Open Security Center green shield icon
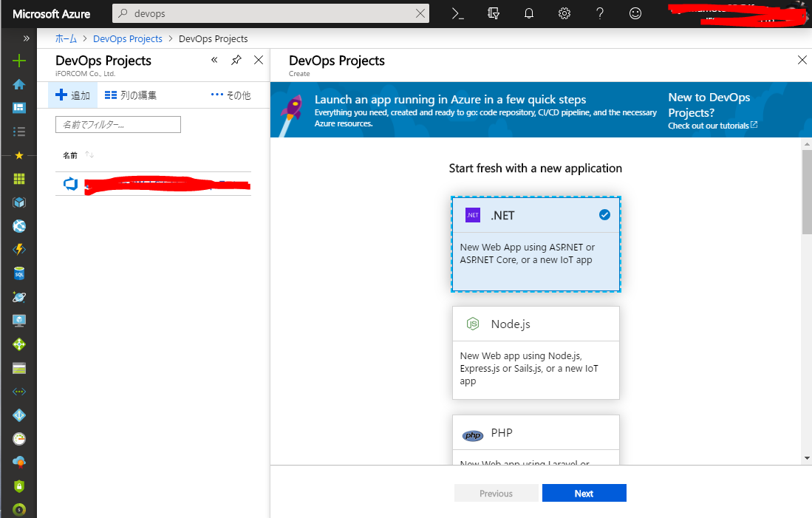812x518 pixels. (19, 486)
